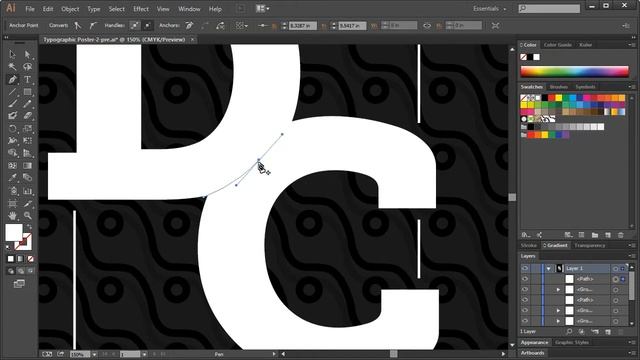Open the Window menu
Screen dimensions: 640x360
pos(189,9)
